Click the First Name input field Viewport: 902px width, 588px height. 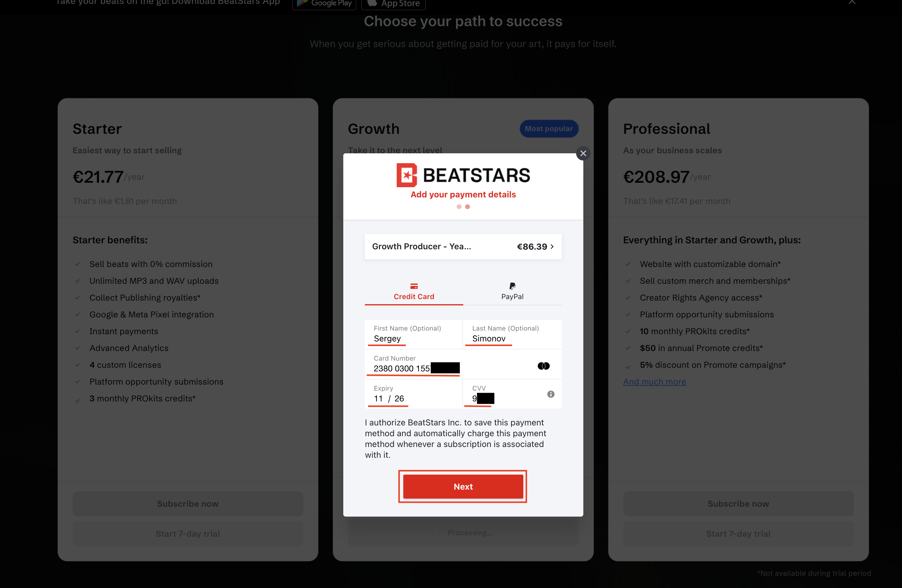413,334
